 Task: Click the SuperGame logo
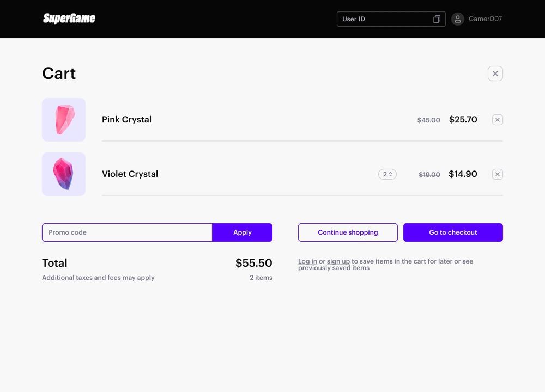(x=69, y=19)
